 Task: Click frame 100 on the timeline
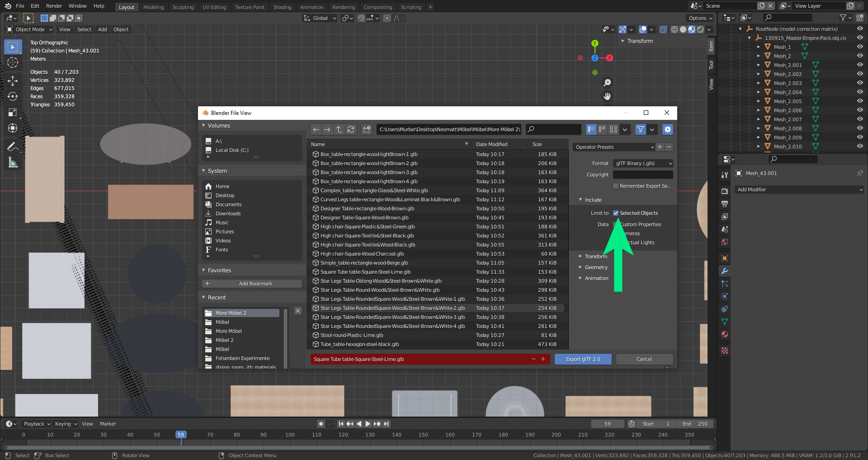[290, 435]
